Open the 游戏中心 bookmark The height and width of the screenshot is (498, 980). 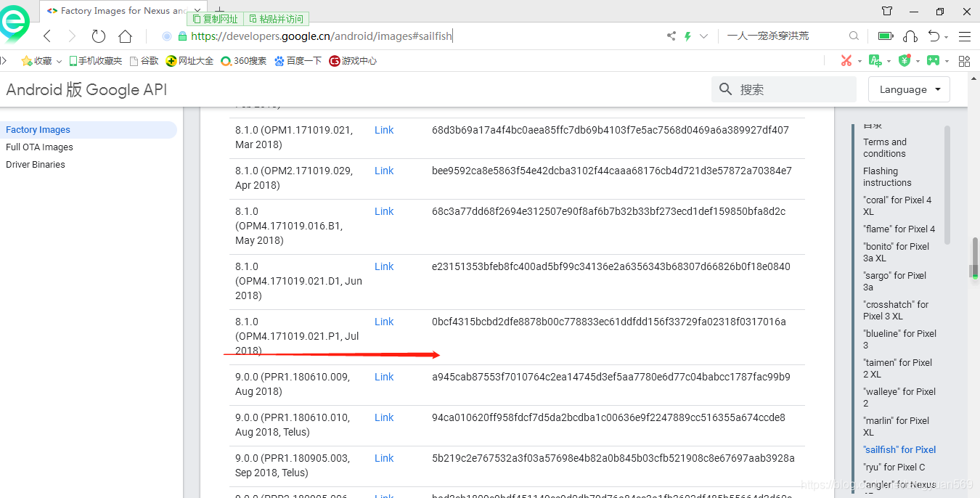pos(353,61)
